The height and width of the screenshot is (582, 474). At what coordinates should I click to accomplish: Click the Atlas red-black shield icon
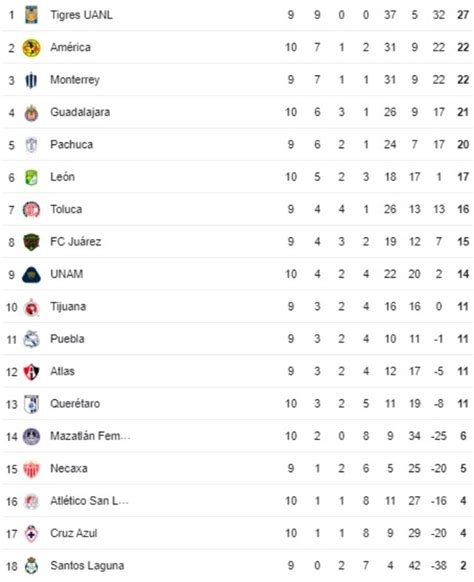(x=32, y=372)
